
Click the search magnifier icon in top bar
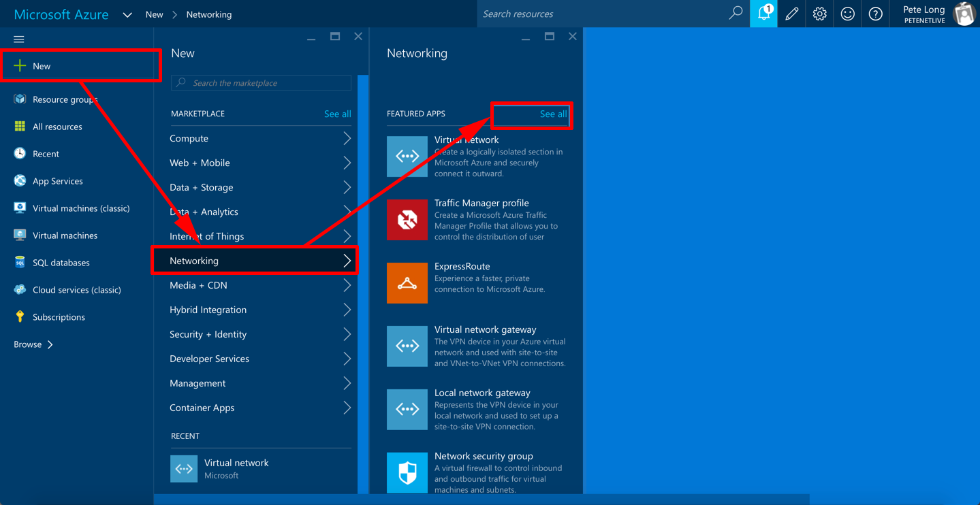click(736, 13)
